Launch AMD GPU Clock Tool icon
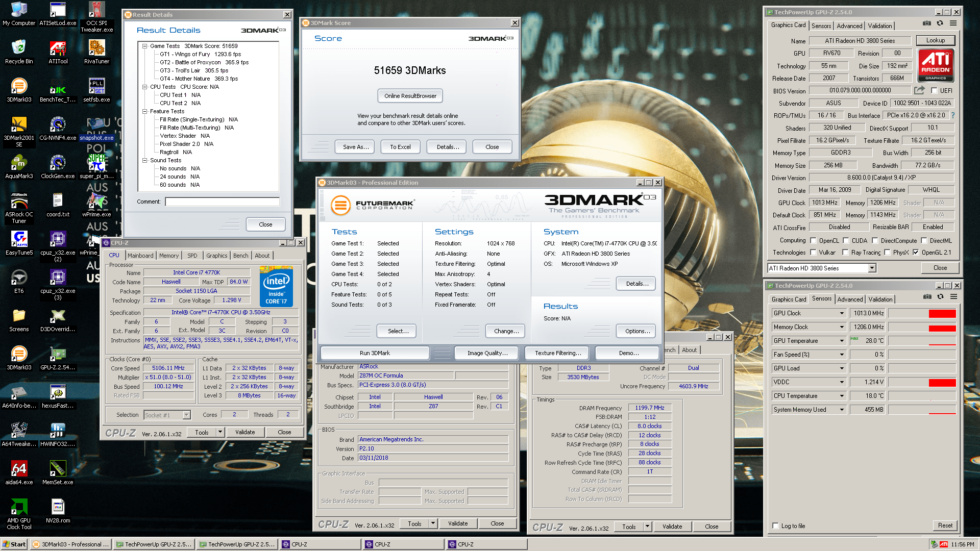 (x=19, y=514)
